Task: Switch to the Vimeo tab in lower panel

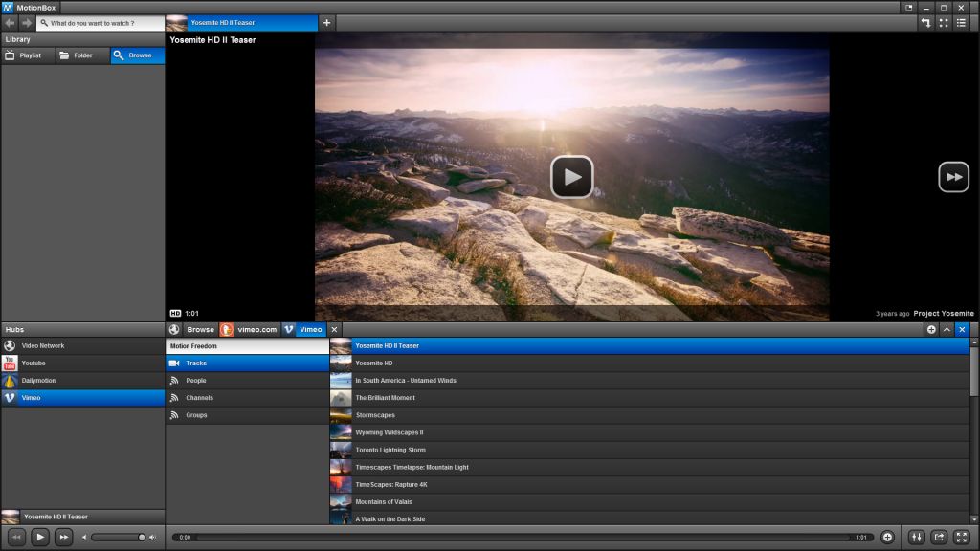Action: point(308,329)
